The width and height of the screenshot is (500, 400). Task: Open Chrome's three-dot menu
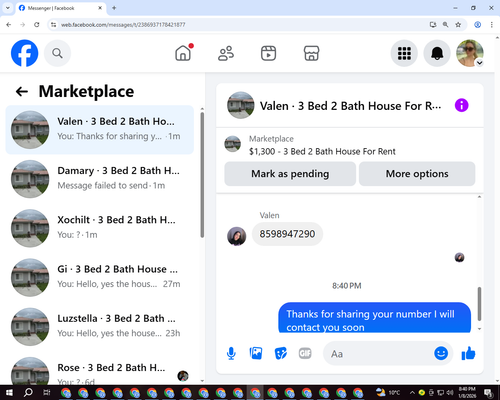click(x=491, y=25)
